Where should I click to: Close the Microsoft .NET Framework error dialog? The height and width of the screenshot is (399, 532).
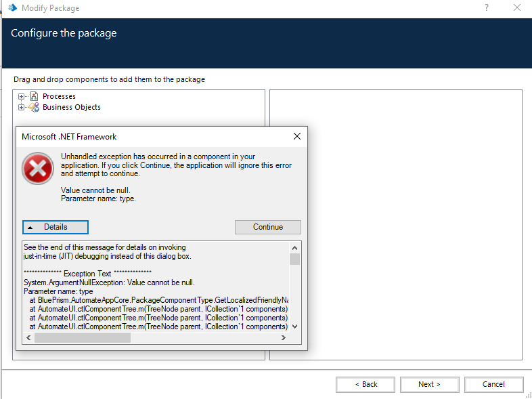[x=296, y=137]
